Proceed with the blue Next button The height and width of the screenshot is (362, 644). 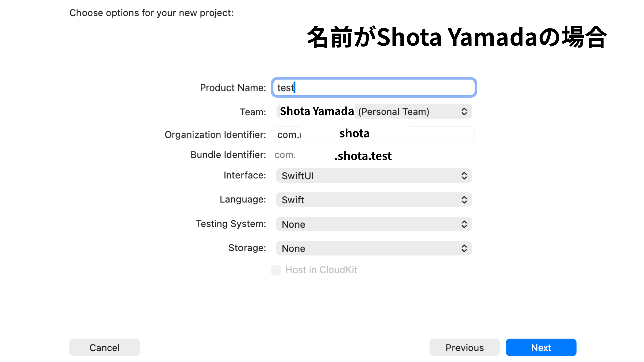(x=541, y=348)
